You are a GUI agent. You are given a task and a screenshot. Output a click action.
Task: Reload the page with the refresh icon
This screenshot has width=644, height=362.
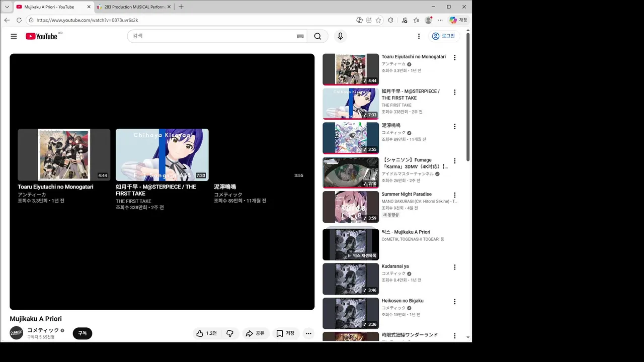click(x=19, y=20)
